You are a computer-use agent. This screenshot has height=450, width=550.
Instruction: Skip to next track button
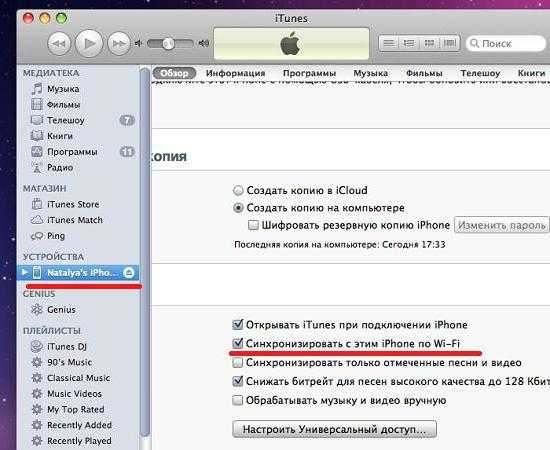119,43
